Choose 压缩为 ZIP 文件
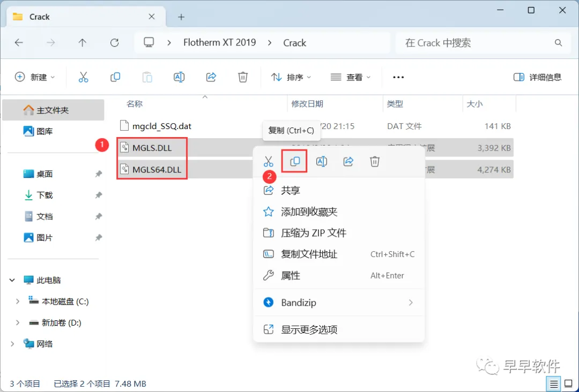579x392 pixels. point(339,233)
